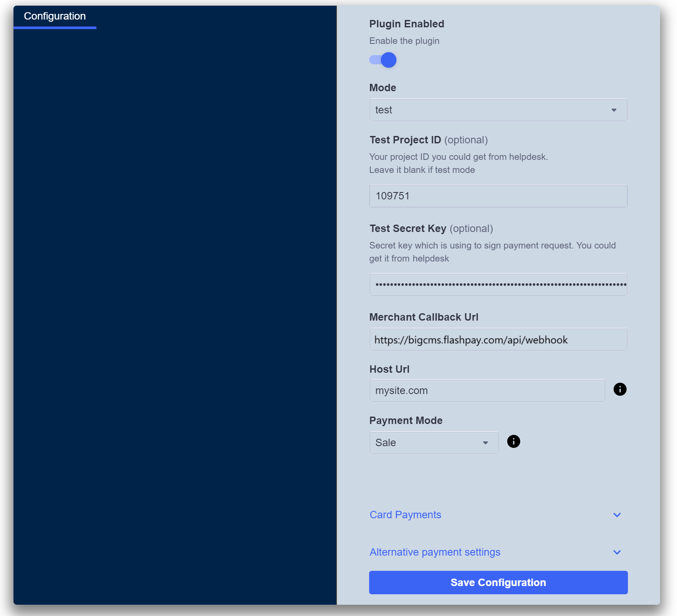
Task: Click the Card Payments section title
Action: (x=405, y=515)
